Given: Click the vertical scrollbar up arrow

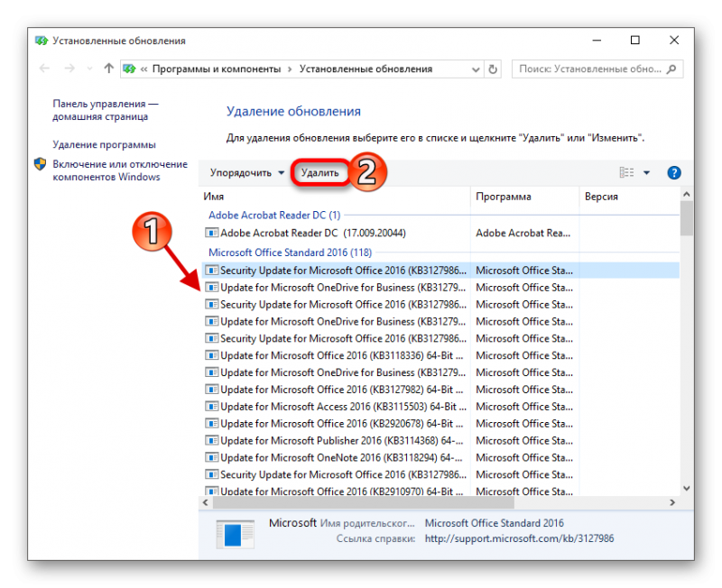Looking at the screenshot, I should (687, 194).
